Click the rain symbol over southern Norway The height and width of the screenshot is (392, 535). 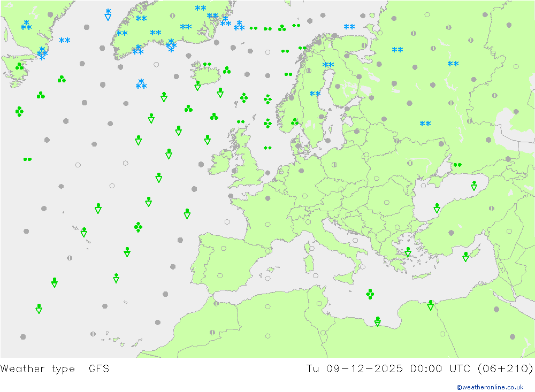click(295, 121)
